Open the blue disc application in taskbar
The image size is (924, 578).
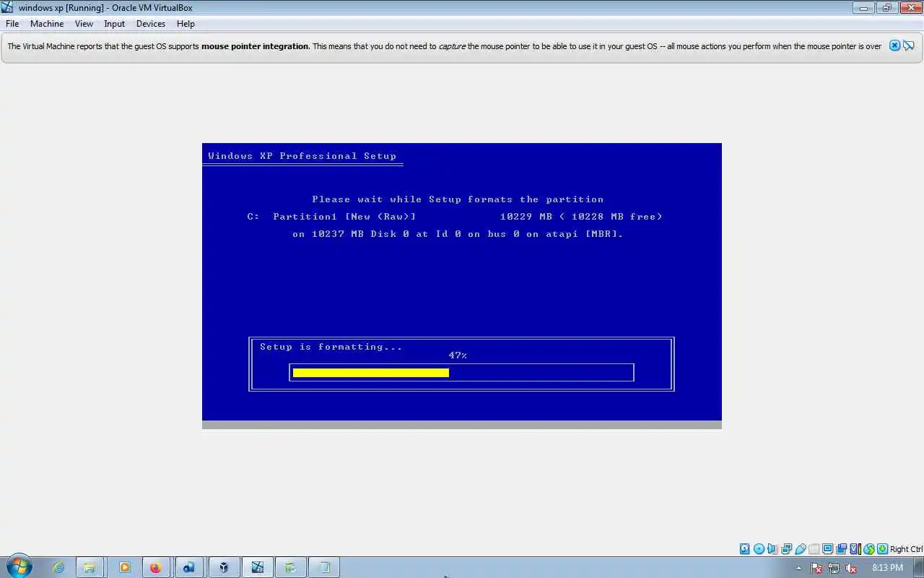point(188,568)
